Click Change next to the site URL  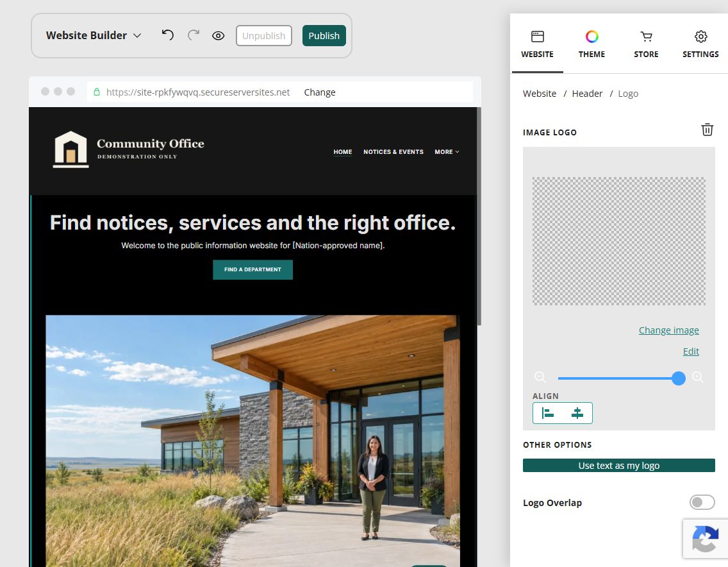(319, 92)
